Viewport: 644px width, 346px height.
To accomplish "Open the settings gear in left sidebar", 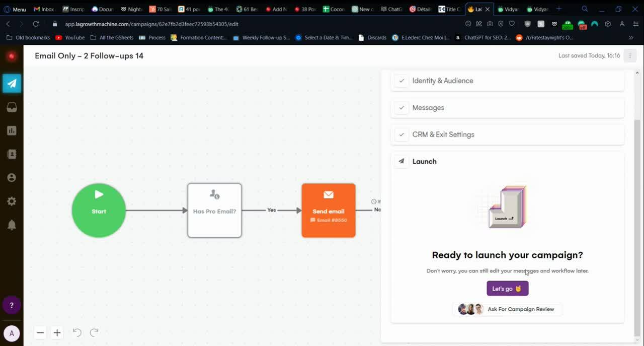I will point(12,201).
